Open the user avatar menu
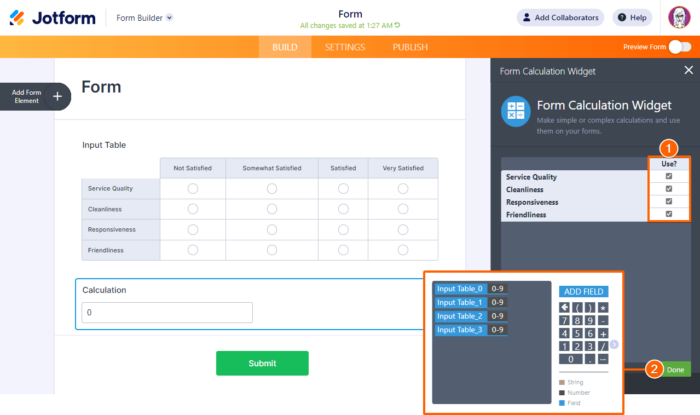The width and height of the screenshot is (700, 415). (679, 17)
